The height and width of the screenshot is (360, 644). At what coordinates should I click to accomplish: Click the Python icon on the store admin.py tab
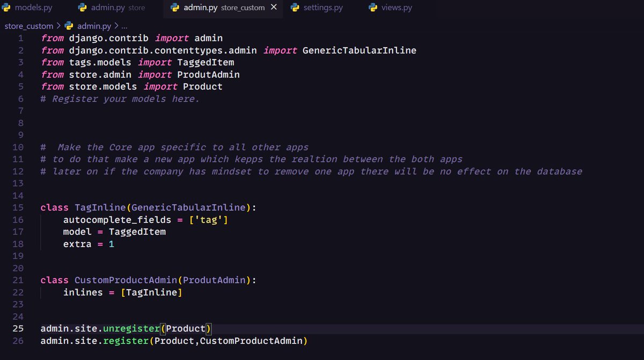pyautogui.click(x=82, y=8)
